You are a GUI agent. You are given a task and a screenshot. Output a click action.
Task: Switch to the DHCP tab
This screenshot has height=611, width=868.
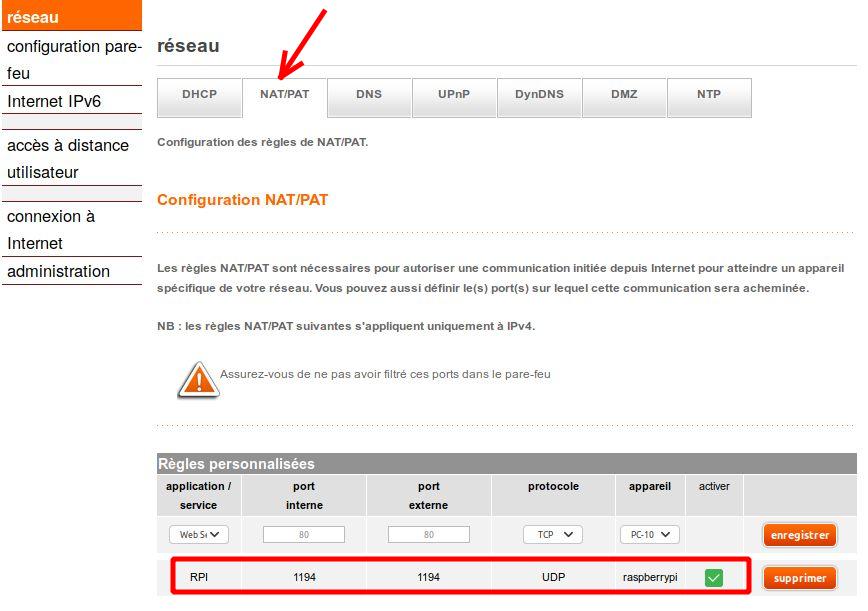[199, 95]
